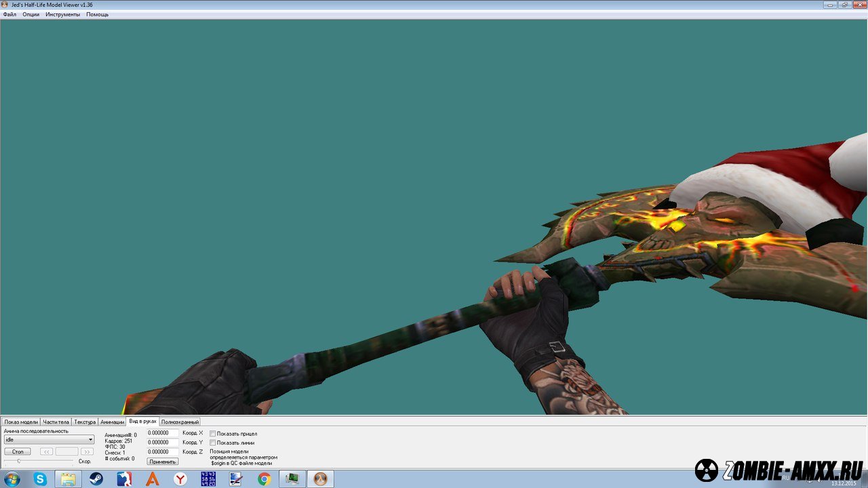Click the Смеси: 1 text
Image resolution: width=868 pixels, height=488 pixels.
pos(115,453)
